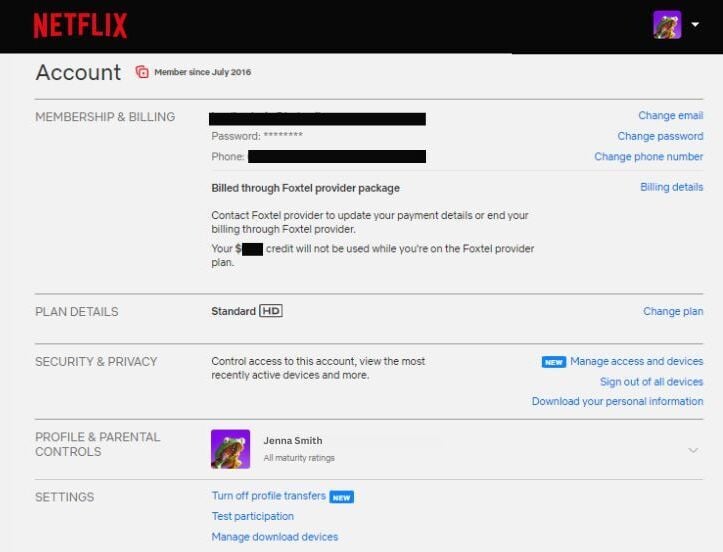The width and height of the screenshot is (723, 552).
Task: Open Change plan link
Action: point(673,311)
